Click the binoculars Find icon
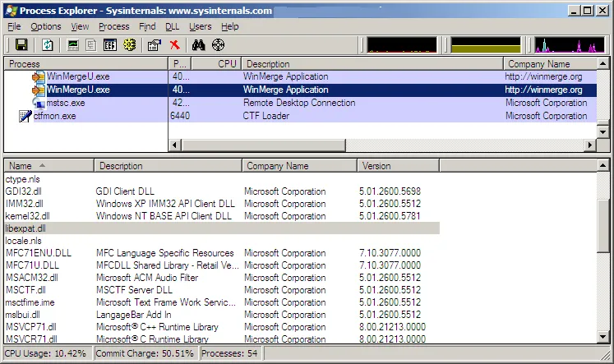 [199, 45]
